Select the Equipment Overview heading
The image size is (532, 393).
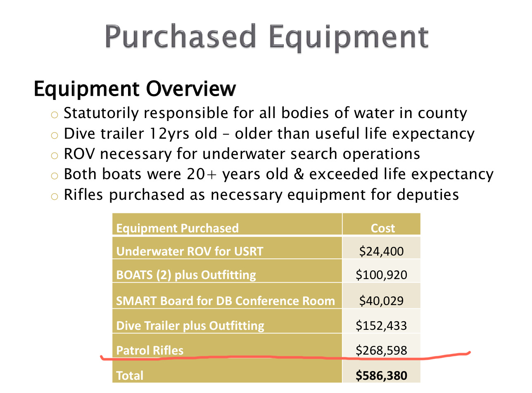[x=135, y=88]
